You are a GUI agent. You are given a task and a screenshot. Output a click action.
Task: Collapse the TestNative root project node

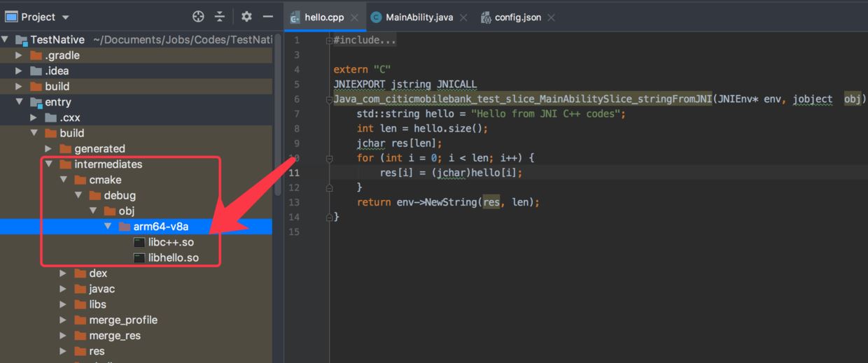pos(6,40)
